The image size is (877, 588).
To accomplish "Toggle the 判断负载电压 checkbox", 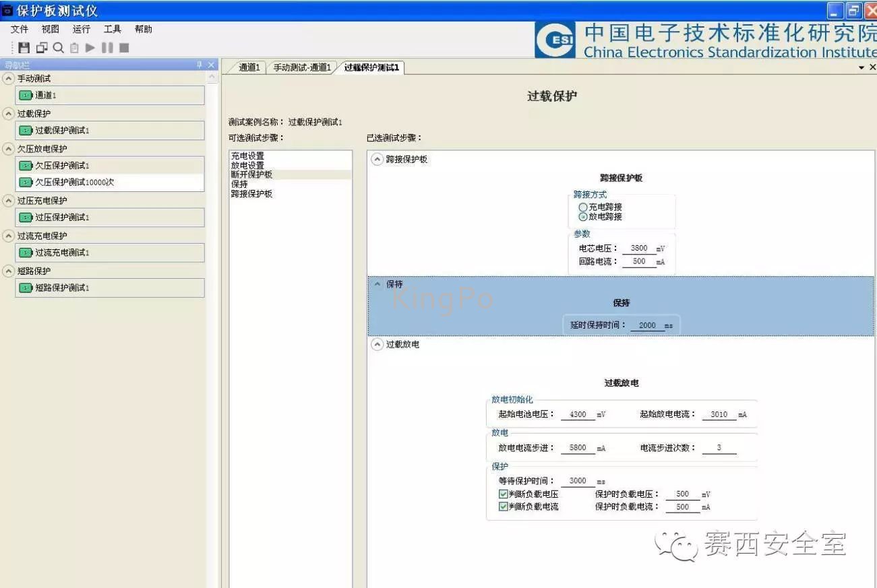I will pyautogui.click(x=503, y=494).
